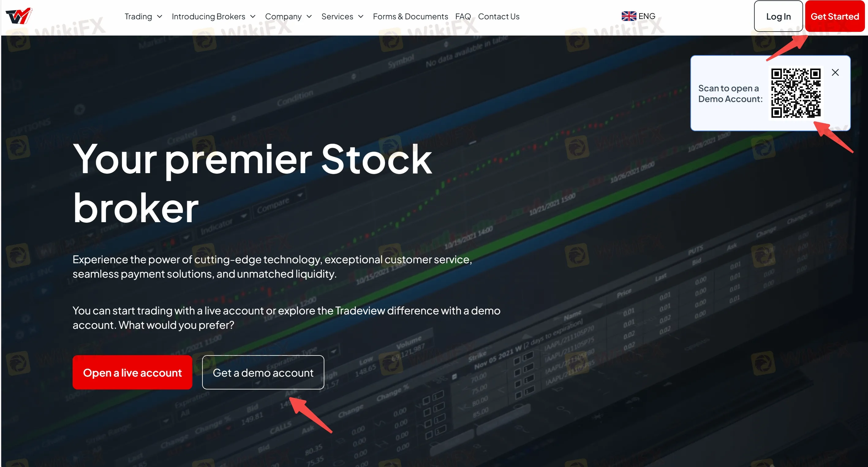
Task: Click the close X icon on QR popup
Action: click(835, 72)
